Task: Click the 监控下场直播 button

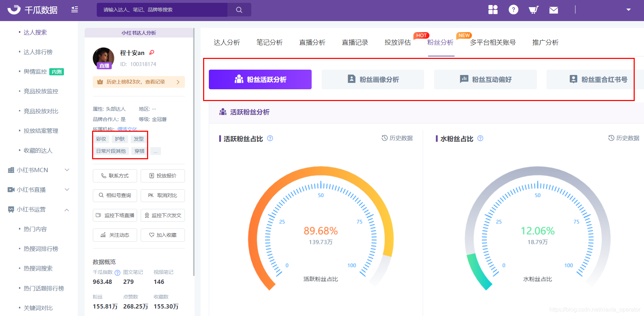Action: click(115, 215)
